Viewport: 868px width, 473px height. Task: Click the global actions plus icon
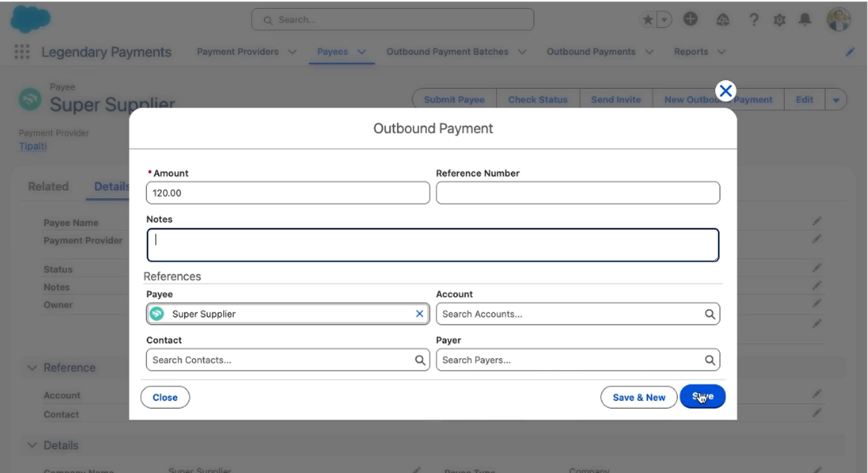coord(690,20)
